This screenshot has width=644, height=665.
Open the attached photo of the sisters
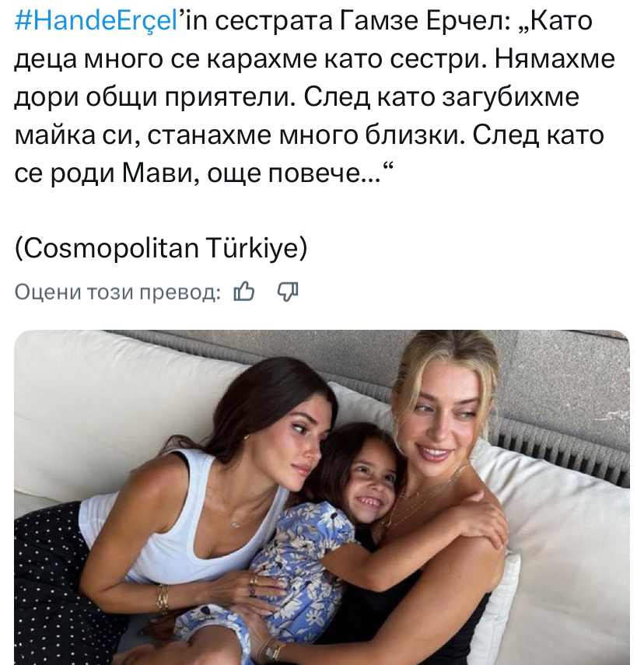click(322, 497)
